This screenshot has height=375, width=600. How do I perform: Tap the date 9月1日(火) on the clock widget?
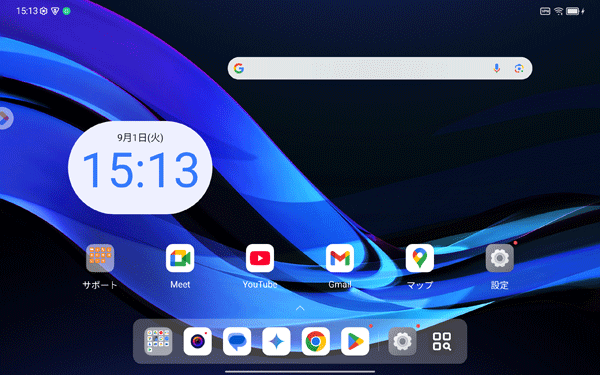(140, 137)
